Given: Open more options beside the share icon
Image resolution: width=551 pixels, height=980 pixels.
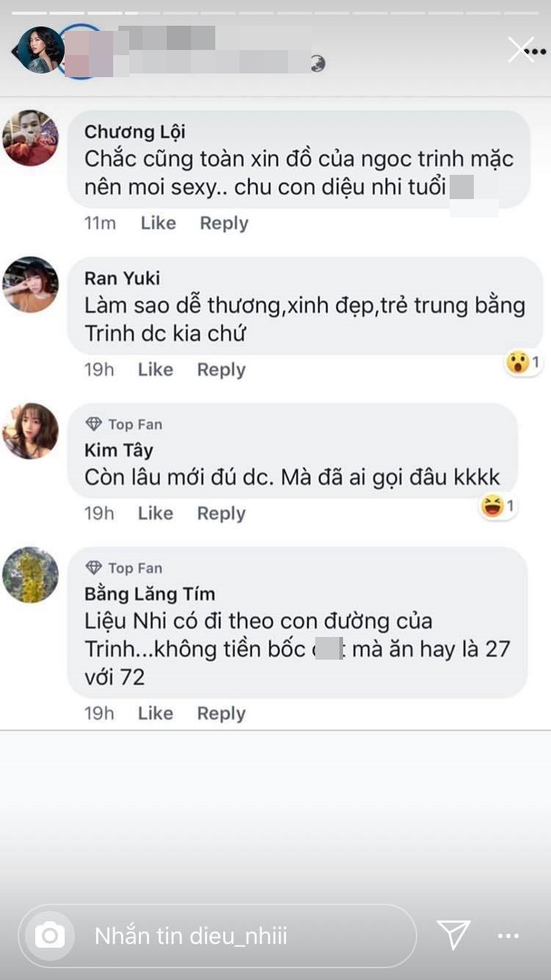Looking at the screenshot, I should click(508, 936).
